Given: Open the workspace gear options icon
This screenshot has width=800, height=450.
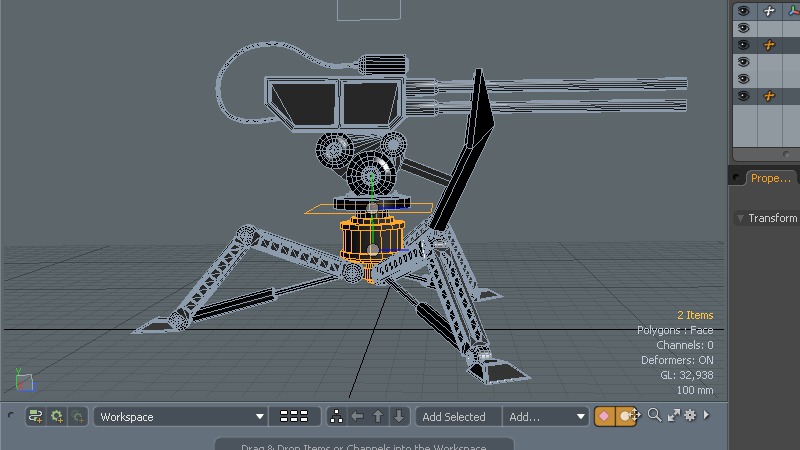Looking at the screenshot, I should [x=690, y=415].
